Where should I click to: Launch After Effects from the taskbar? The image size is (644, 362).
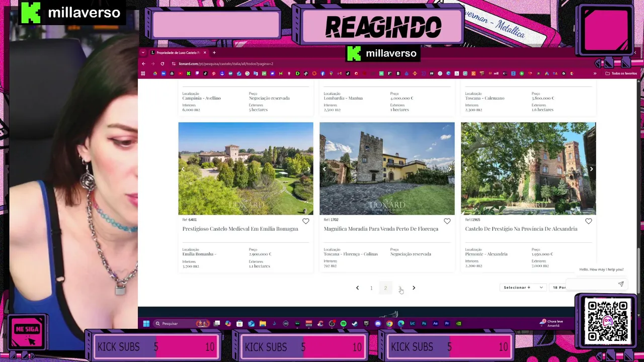[435, 323]
